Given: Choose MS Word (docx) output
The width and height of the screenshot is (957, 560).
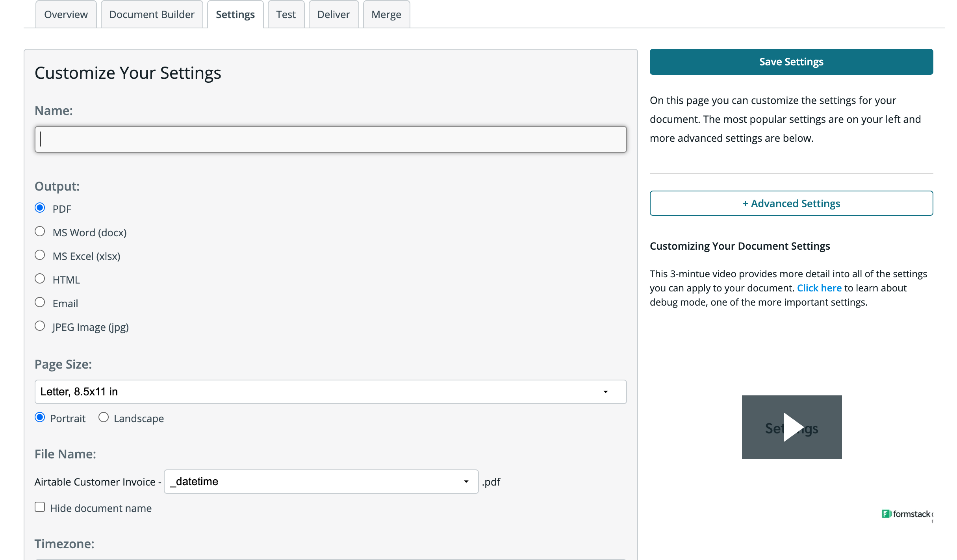Looking at the screenshot, I should tap(40, 232).
